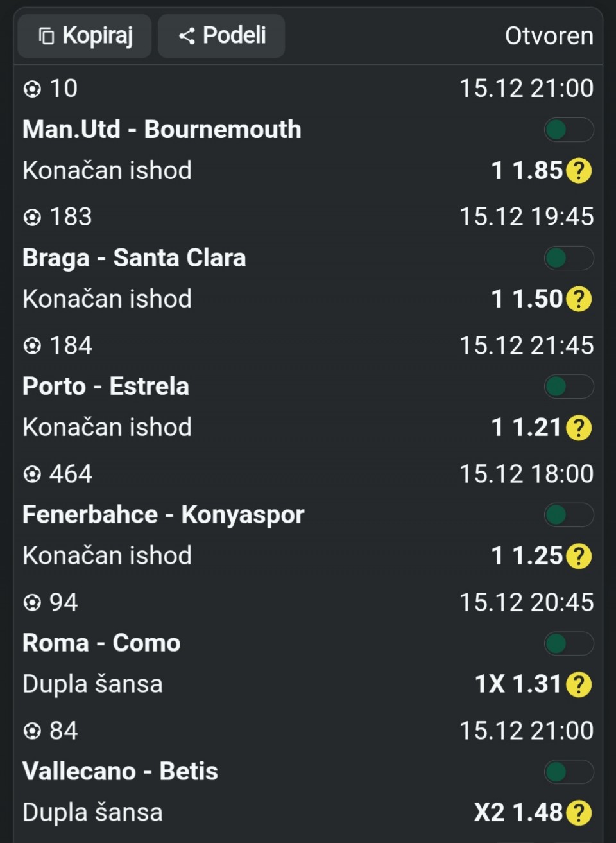
Task: Click the yellow help icon beside Man.Utd odds 1.85
Action: coord(579,171)
